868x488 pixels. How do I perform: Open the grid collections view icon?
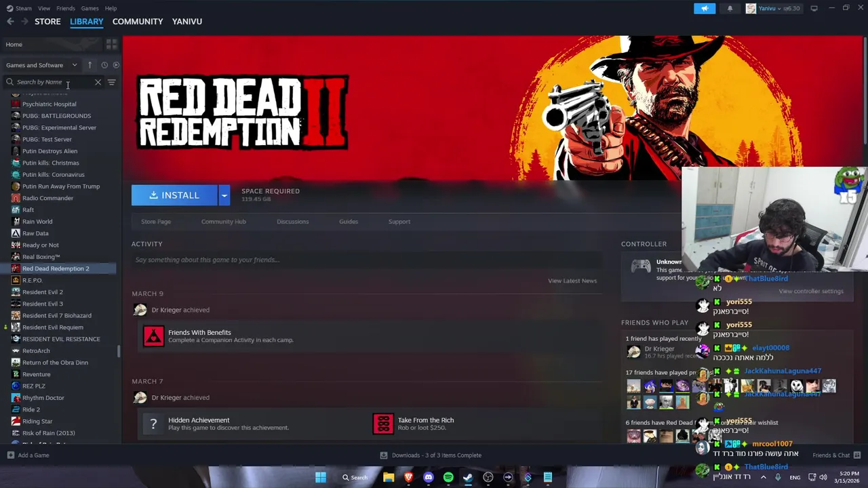[x=111, y=45]
